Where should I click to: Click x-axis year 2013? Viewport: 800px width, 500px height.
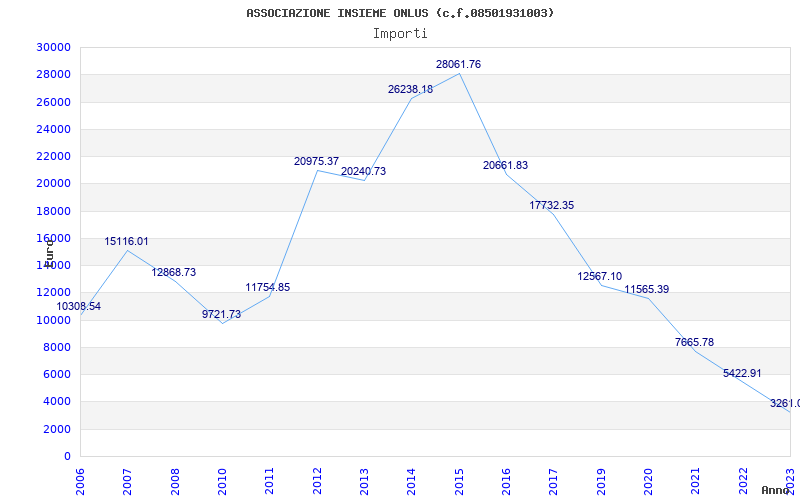coord(364,481)
